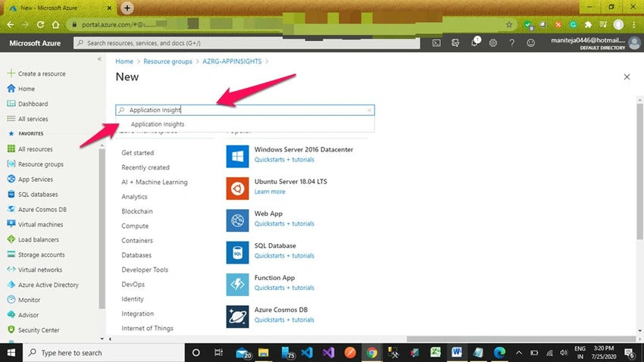Screen dimensions: 644x362
Task: Click the SQL Database icon
Action: [237, 252]
